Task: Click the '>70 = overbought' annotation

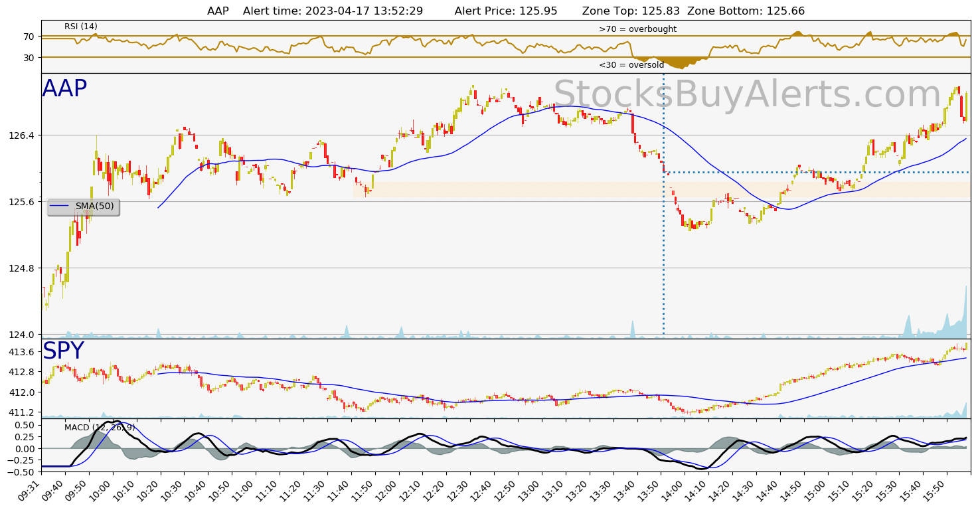Action: pyautogui.click(x=637, y=29)
